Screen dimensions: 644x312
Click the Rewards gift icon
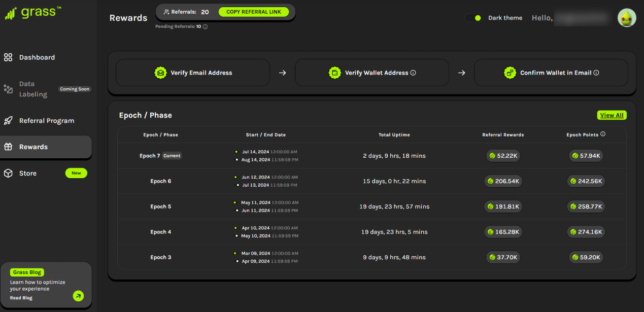coord(8,147)
